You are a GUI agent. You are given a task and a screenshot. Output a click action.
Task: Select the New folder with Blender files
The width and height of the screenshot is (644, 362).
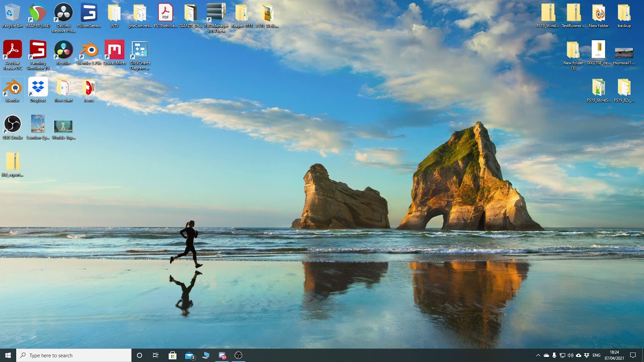[x=598, y=16]
